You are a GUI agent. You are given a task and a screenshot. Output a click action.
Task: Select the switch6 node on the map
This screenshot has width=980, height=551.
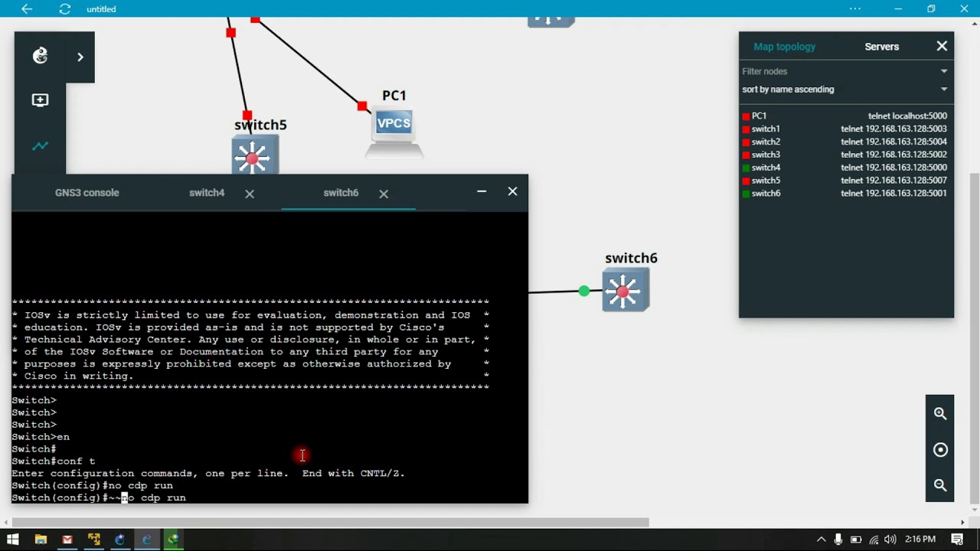pos(626,292)
